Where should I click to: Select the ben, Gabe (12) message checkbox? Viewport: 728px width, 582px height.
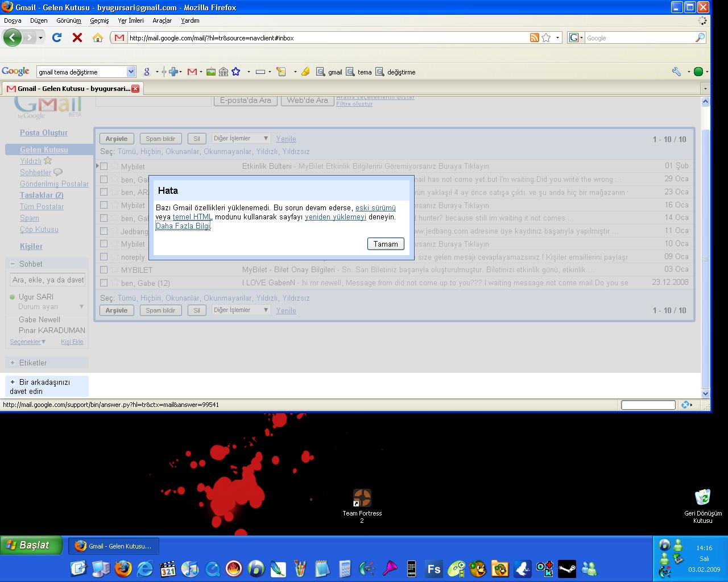point(104,283)
